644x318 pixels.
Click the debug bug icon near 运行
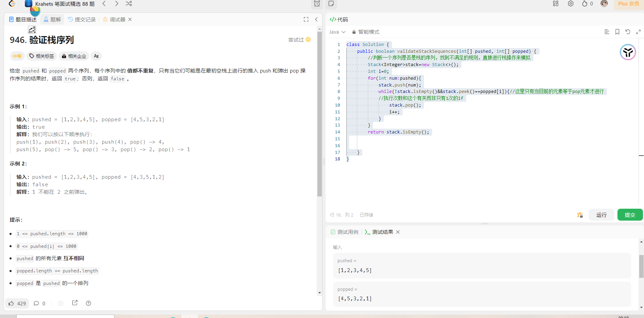pyautogui.click(x=580, y=215)
